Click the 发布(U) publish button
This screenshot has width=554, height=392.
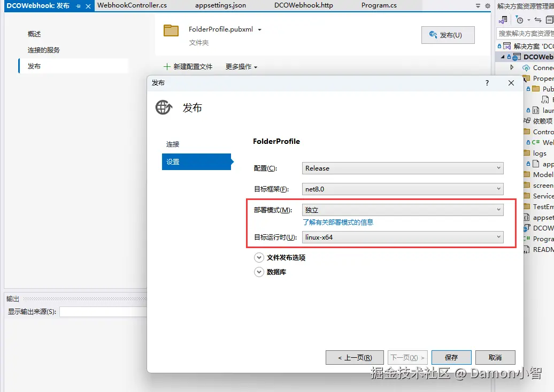pyautogui.click(x=448, y=35)
